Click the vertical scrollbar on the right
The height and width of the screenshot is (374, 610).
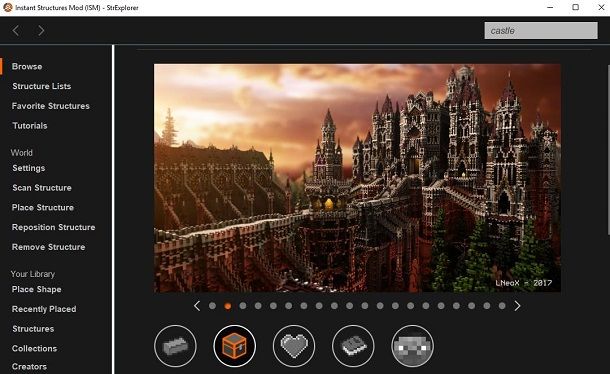608,150
